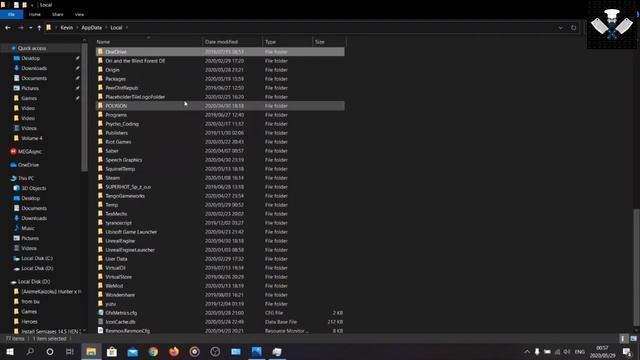
Task: Select the Steam folder
Action: click(220, 178)
